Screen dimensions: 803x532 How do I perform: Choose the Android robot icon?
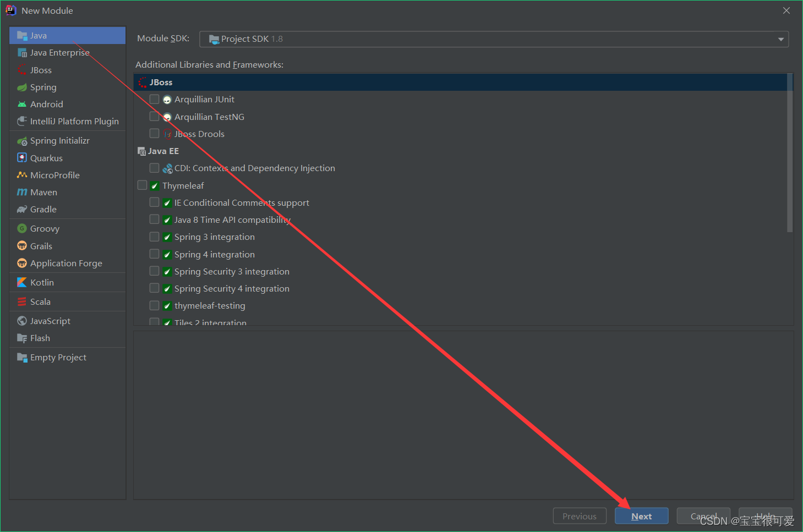click(x=22, y=104)
